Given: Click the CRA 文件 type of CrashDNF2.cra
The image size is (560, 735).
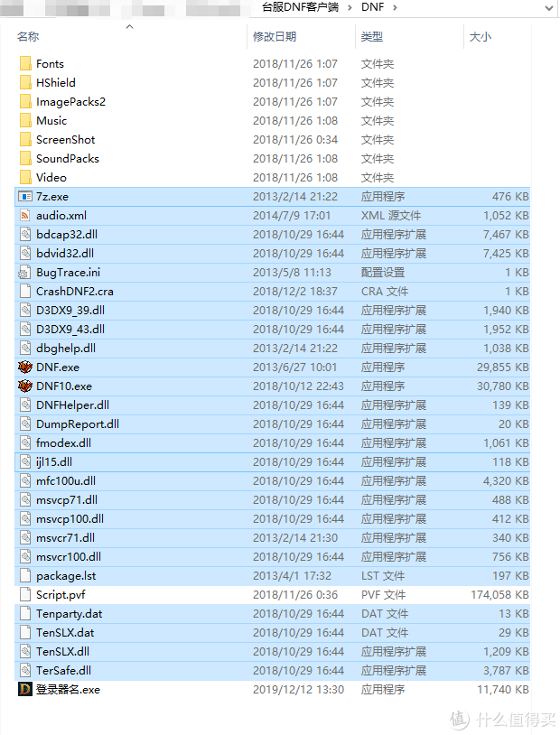Looking at the screenshot, I should (x=385, y=292).
